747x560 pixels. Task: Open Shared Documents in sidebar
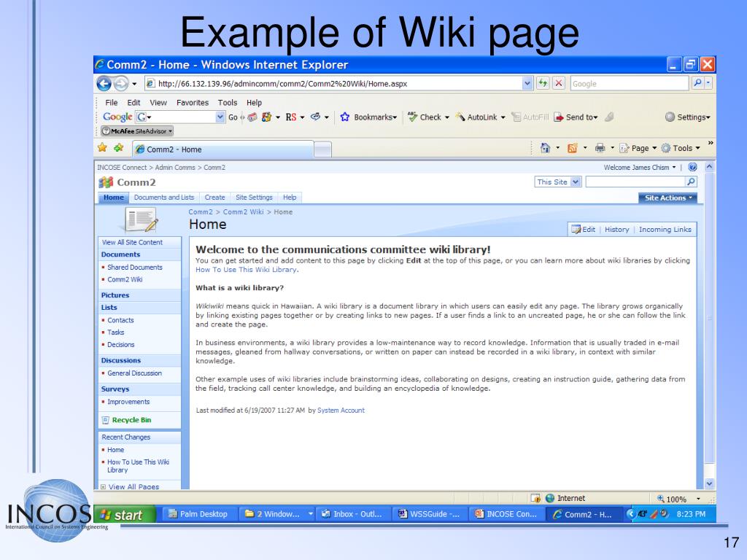click(x=135, y=267)
